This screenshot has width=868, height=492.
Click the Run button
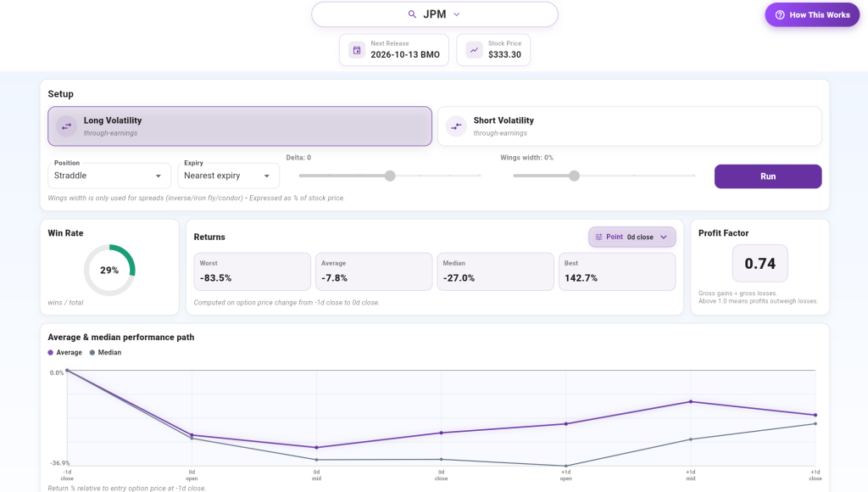(x=768, y=176)
